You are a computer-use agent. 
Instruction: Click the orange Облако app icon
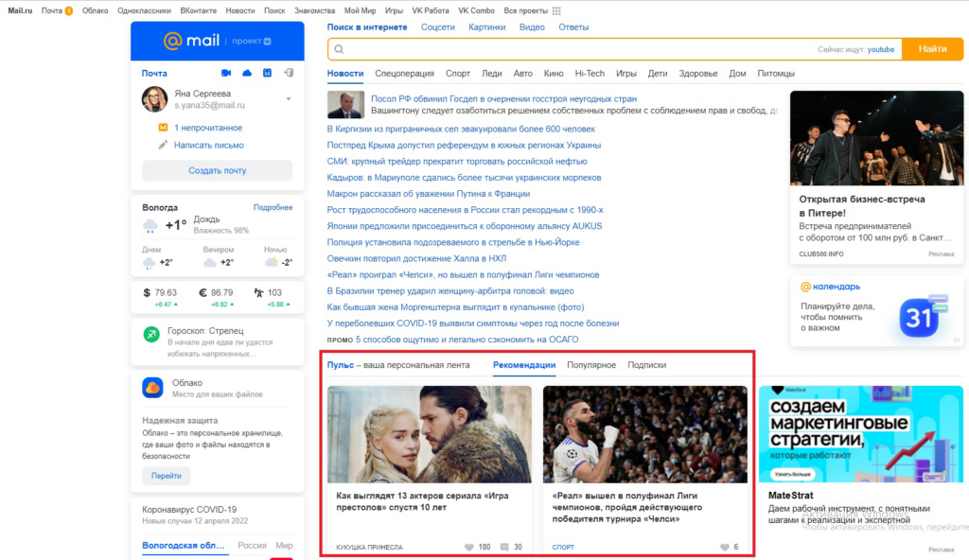point(152,387)
